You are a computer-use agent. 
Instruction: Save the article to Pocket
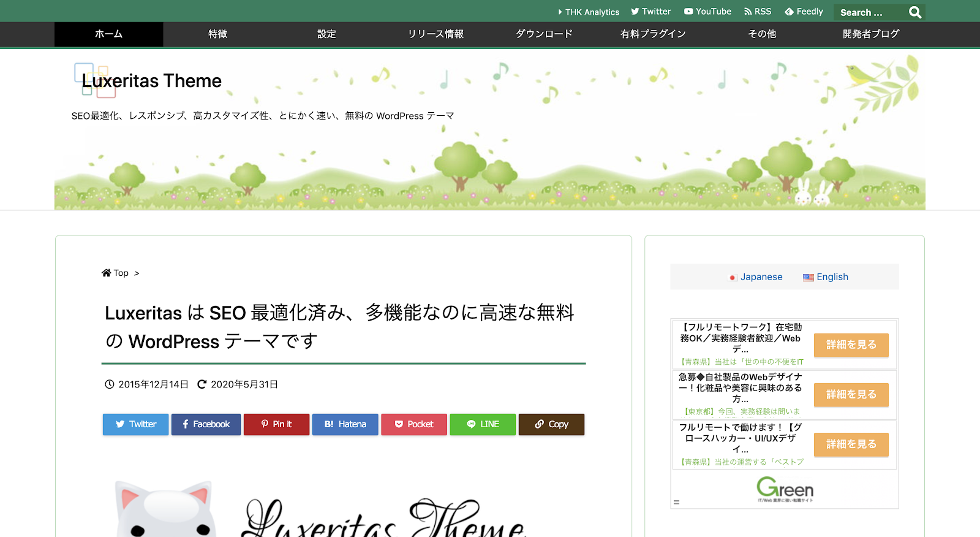(414, 424)
